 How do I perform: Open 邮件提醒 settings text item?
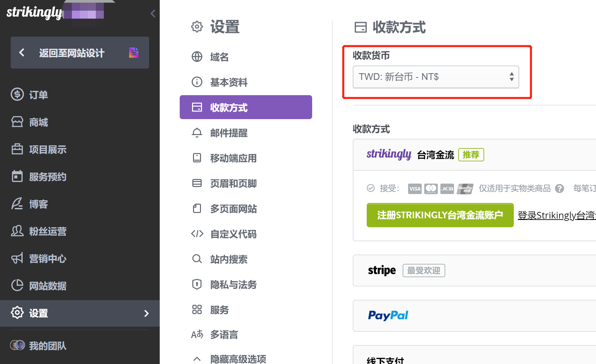pos(229,133)
